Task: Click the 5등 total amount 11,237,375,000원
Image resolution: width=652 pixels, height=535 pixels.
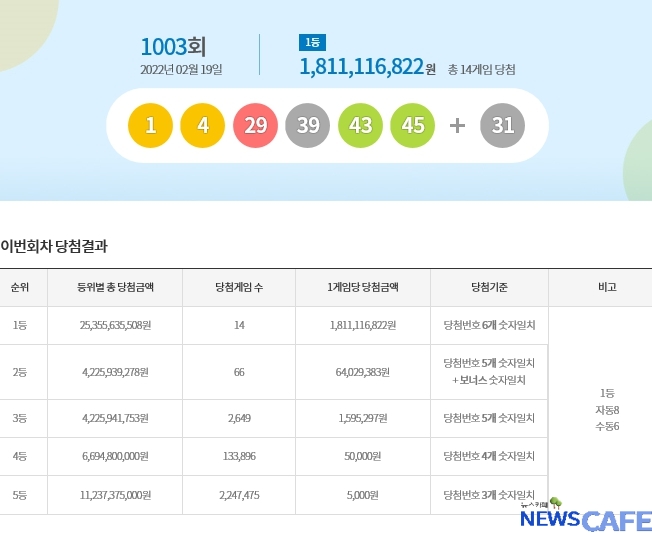Action: pyautogui.click(x=115, y=495)
